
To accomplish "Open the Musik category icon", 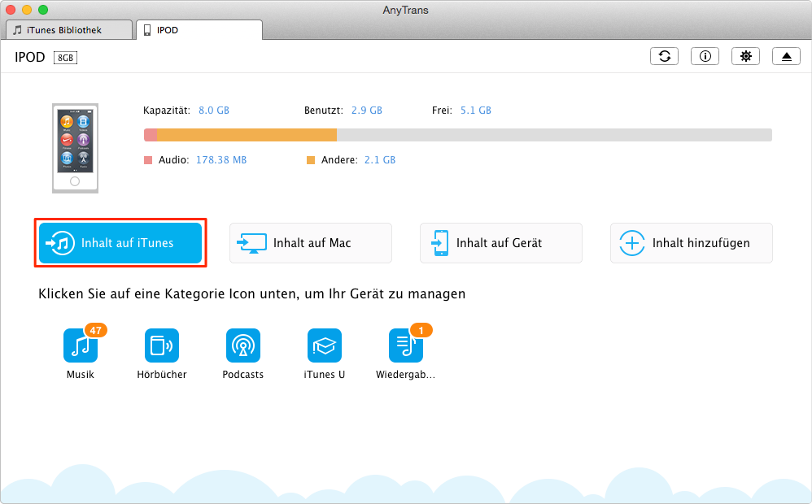I will (81, 345).
